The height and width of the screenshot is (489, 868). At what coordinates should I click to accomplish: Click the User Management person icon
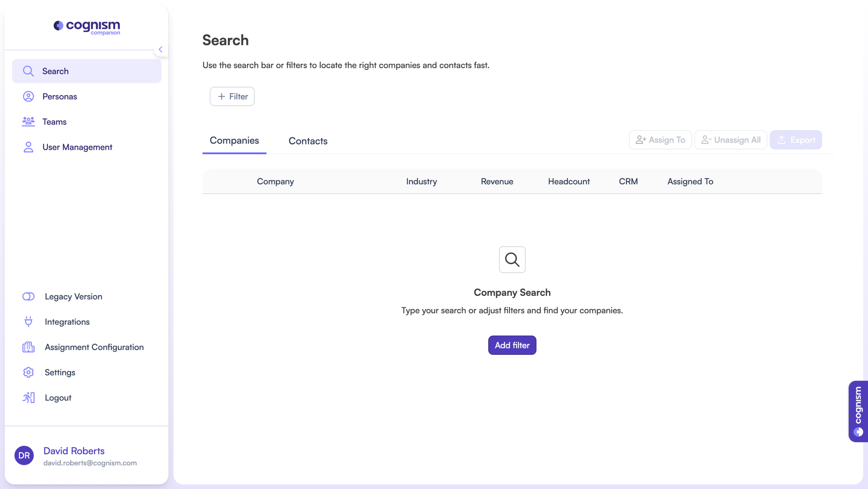[28, 147]
